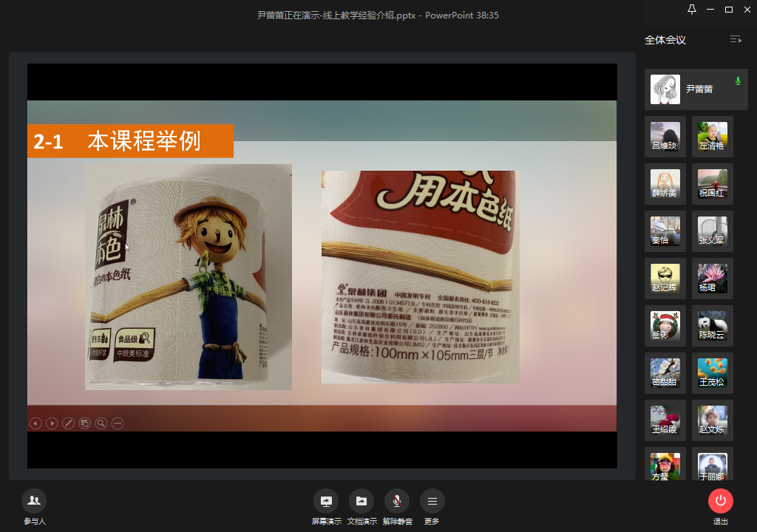Click participant 吕维琰's avatar
The image size is (757, 532).
click(x=665, y=137)
